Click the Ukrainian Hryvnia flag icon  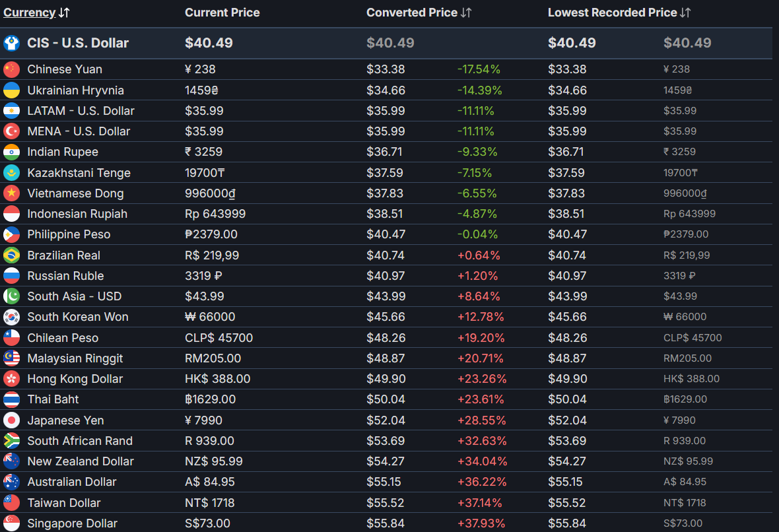click(x=11, y=90)
